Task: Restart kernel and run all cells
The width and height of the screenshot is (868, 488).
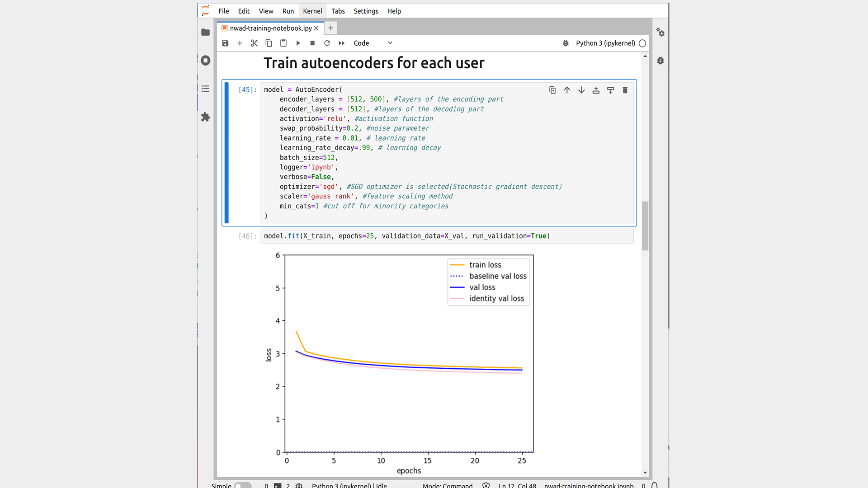Action: [x=342, y=43]
